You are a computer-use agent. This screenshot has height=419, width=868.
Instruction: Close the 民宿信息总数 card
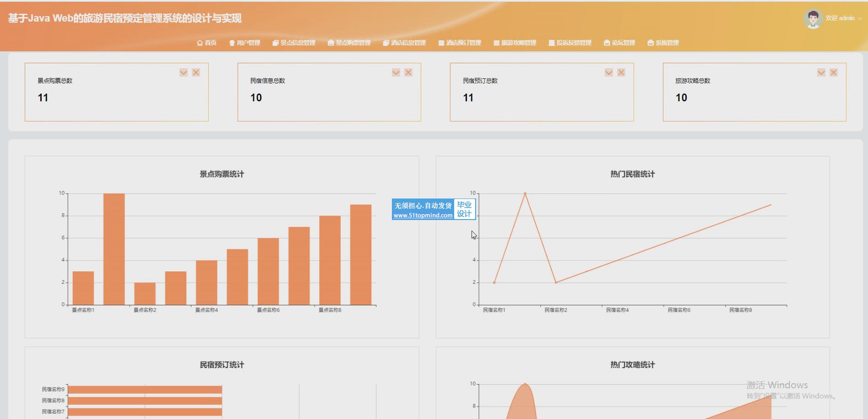[408, 72]
